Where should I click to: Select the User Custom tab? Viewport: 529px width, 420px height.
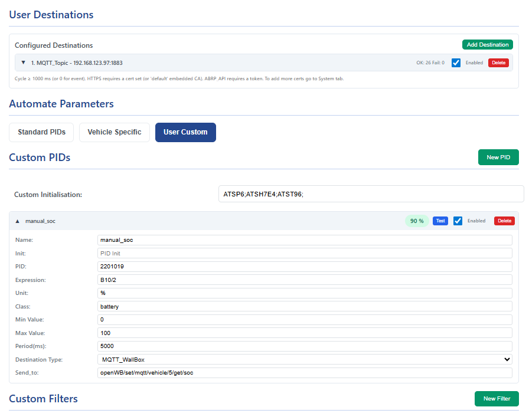[x=185, y=132]
